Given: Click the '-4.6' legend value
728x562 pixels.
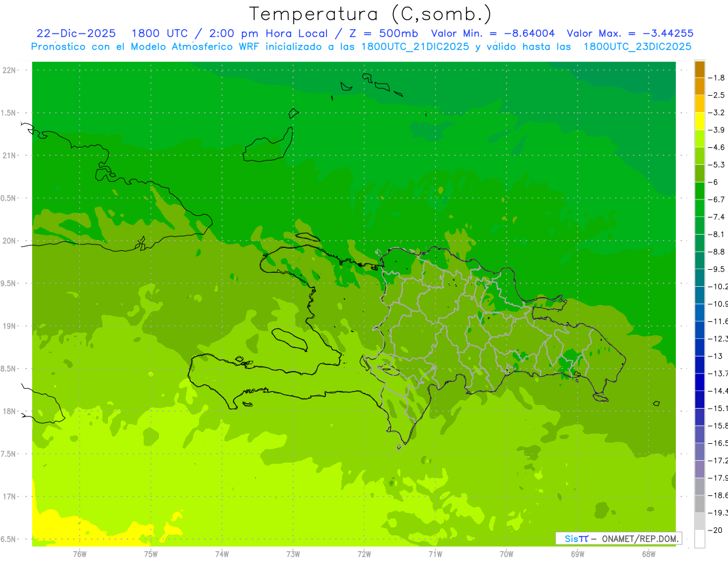Looking at the screenshot, I should [x=716, y=147].
